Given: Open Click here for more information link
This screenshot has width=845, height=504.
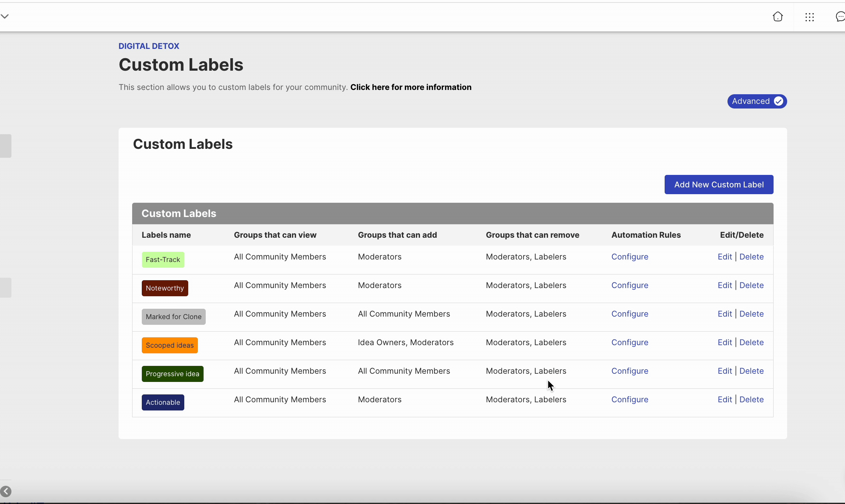Looking at the screenshot, I should pyautogui.click(x=411, y=87).
